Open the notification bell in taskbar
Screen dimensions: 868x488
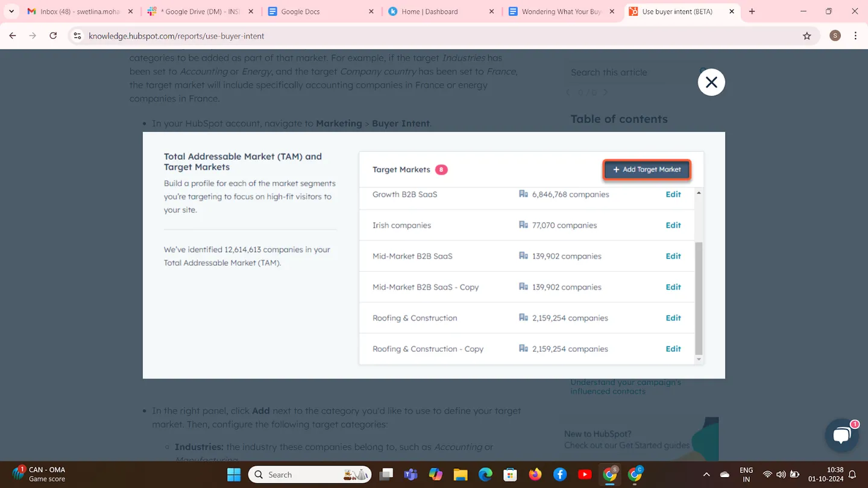coord(853,475)
